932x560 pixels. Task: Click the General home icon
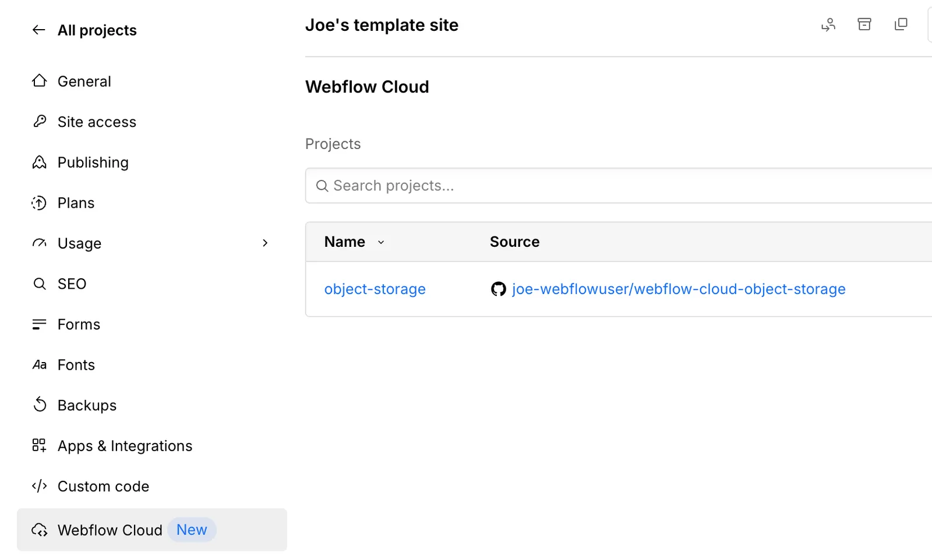(x=39, y=81)
